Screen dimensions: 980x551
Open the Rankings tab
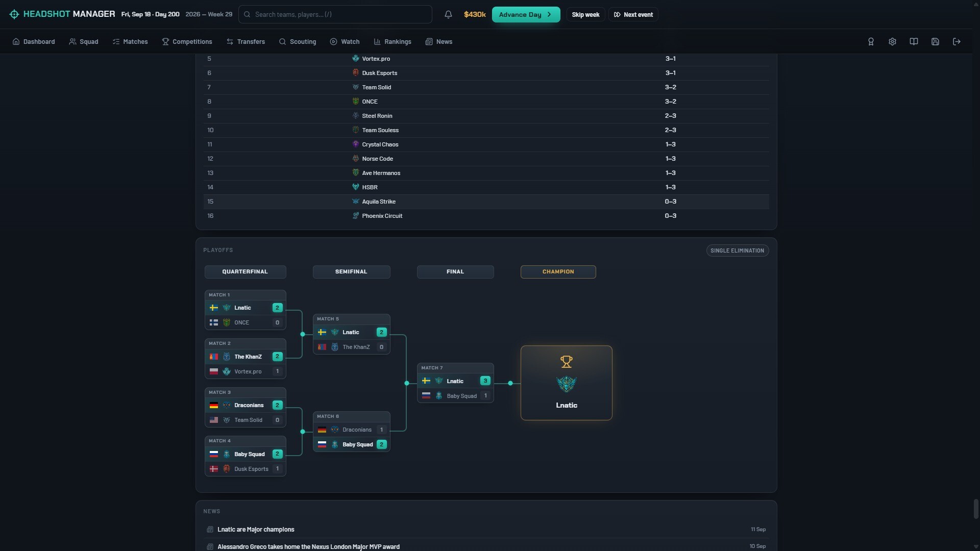tap(393, 42)
